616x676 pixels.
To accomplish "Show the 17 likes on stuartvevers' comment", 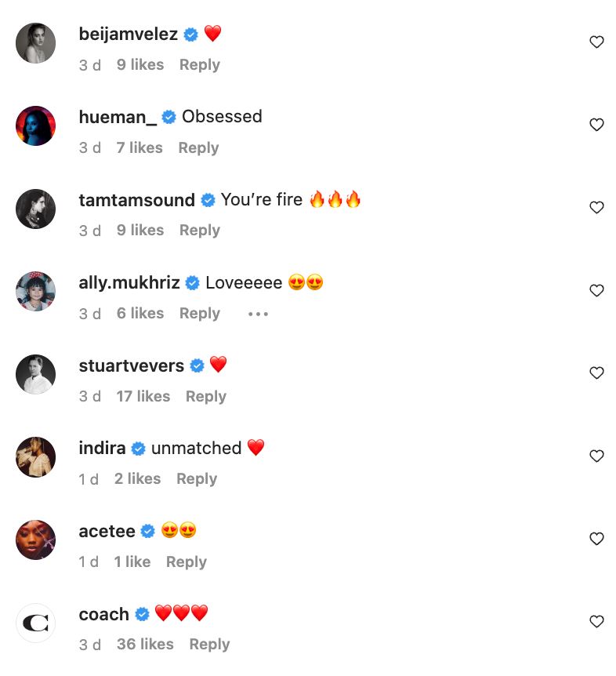I will [x=143, y=397].
